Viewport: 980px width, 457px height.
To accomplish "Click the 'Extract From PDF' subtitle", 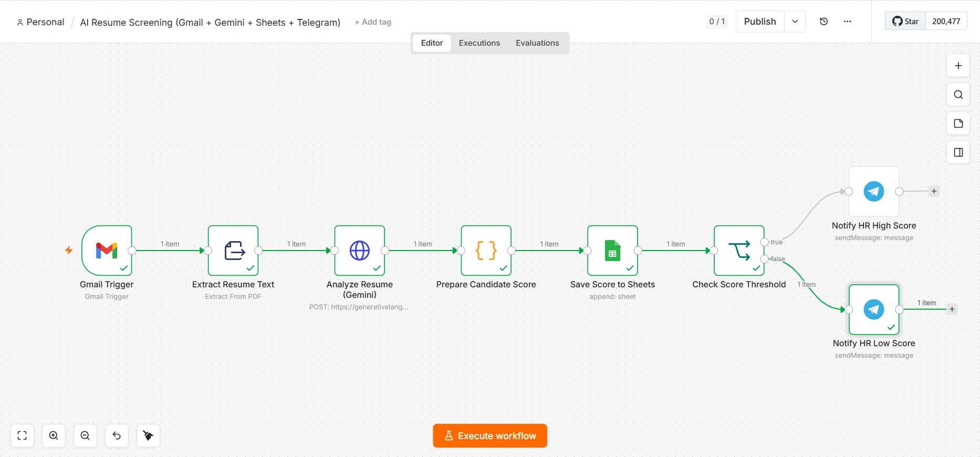I will 233,297.
